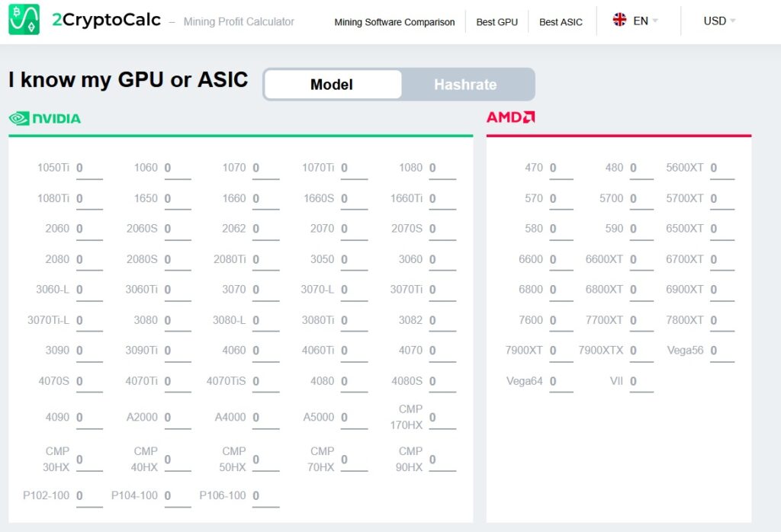
Task: Select the CMP 90HX quantity field
Action: [x=442, y=460]
